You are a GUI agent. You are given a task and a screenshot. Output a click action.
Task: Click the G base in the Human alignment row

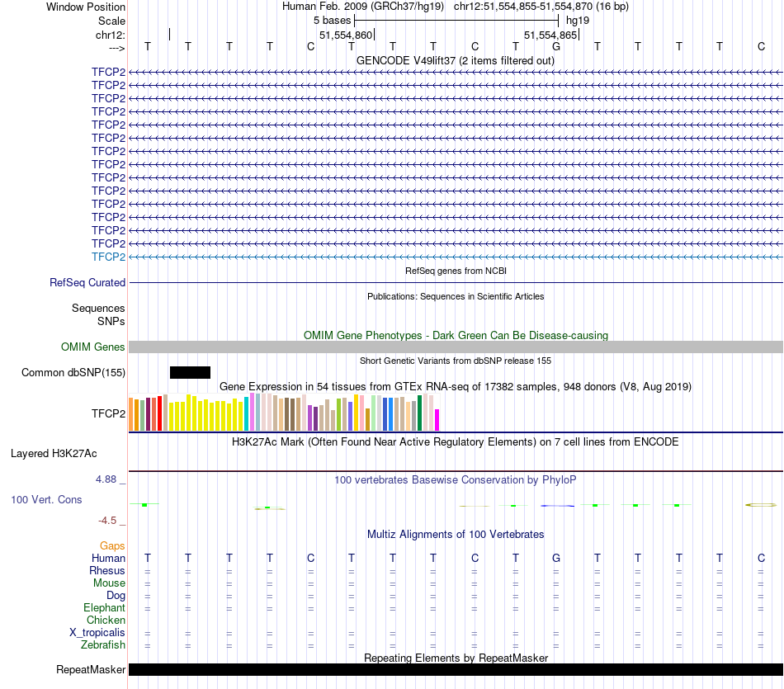(x=556, y=558)
